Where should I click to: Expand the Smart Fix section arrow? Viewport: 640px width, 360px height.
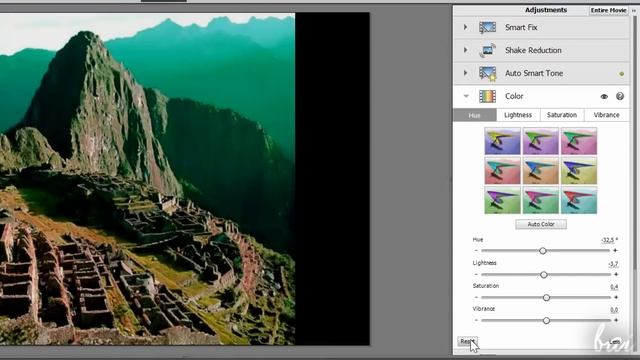click(466, 27)
